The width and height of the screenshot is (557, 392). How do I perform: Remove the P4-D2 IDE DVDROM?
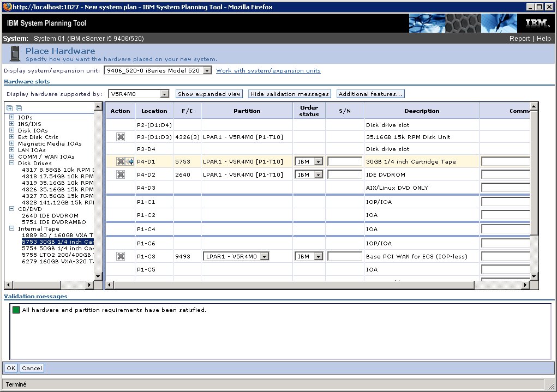121,174
